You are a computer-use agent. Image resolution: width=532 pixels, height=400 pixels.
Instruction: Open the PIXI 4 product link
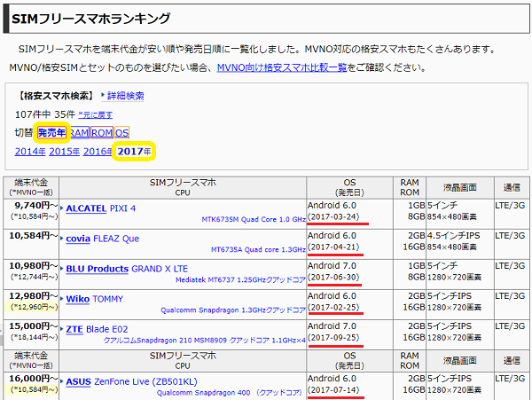pyautogui.click(x=122, y=208)
